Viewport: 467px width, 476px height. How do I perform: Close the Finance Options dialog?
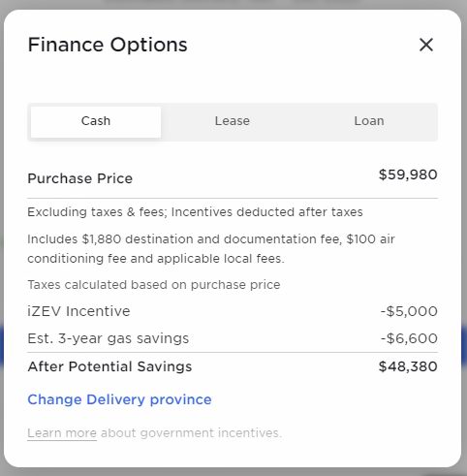(426, 45)
